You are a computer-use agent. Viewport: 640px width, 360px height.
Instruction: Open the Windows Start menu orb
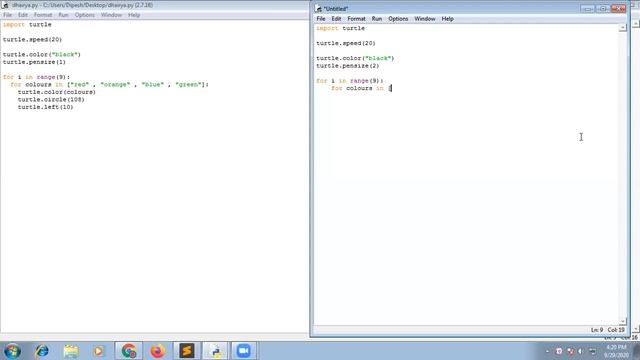tap(12, 351)
